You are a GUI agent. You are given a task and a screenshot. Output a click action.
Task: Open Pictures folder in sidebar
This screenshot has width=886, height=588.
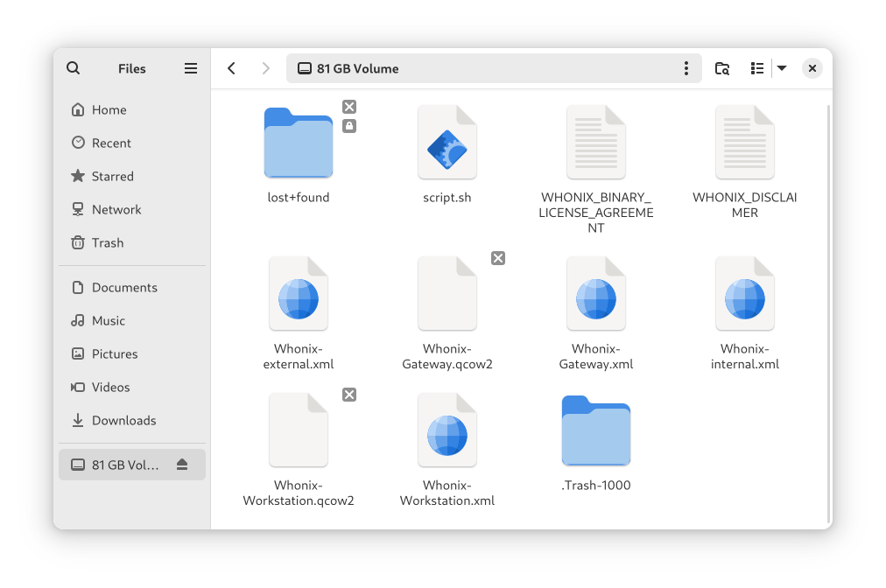(x=132, y=354)
